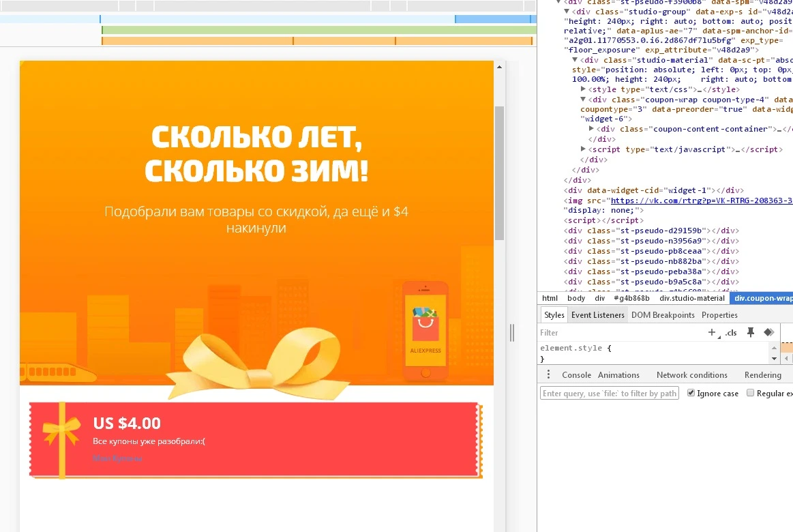Screen dimensions: 793x532
Task: Focus the Enter query search field
Action: (x=610, y=393)
